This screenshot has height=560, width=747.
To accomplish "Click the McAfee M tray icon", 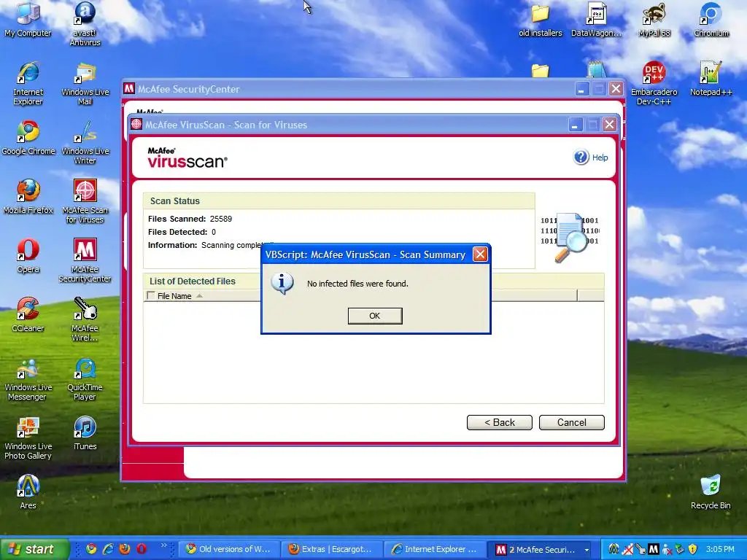I will point(653,549).
